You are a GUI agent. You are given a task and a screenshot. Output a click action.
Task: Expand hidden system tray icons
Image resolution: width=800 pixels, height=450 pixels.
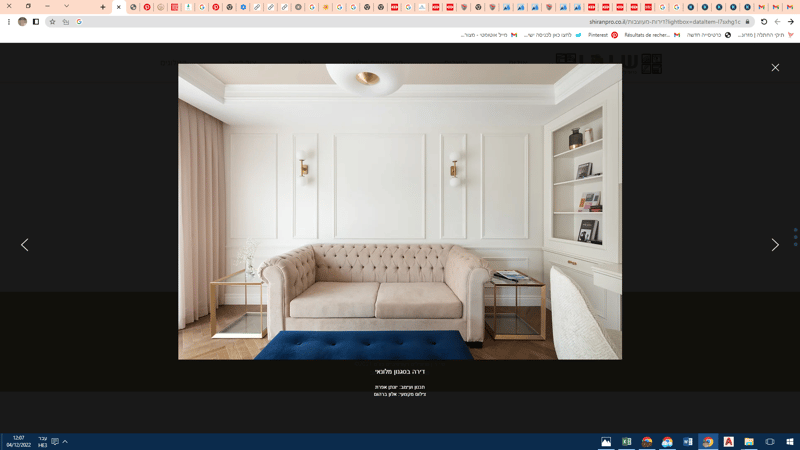click(65, 442)
